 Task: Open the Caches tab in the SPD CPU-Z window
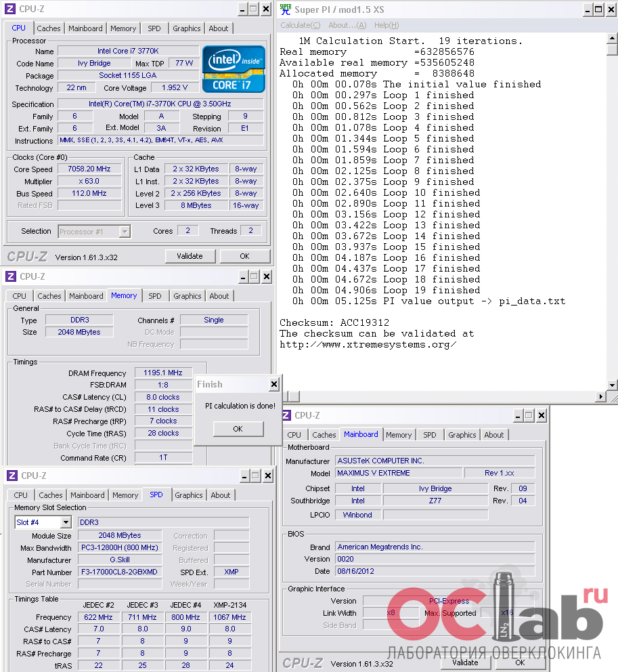(x=51, y=495)
